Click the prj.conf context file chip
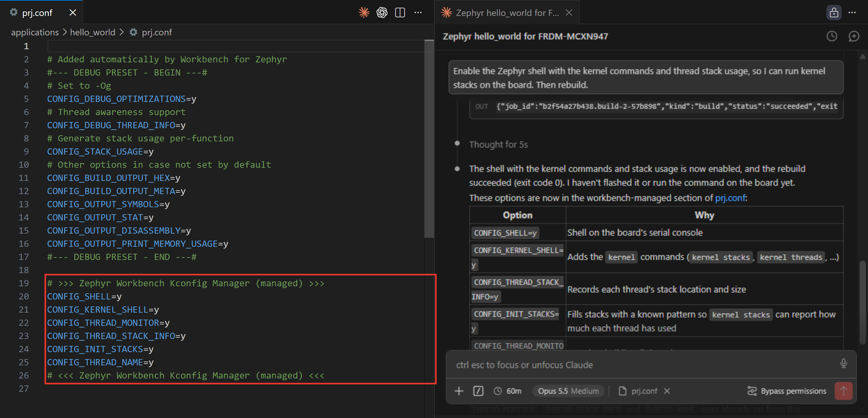The width and height of the screenshot is (868, 418). [x=638, y=391]
